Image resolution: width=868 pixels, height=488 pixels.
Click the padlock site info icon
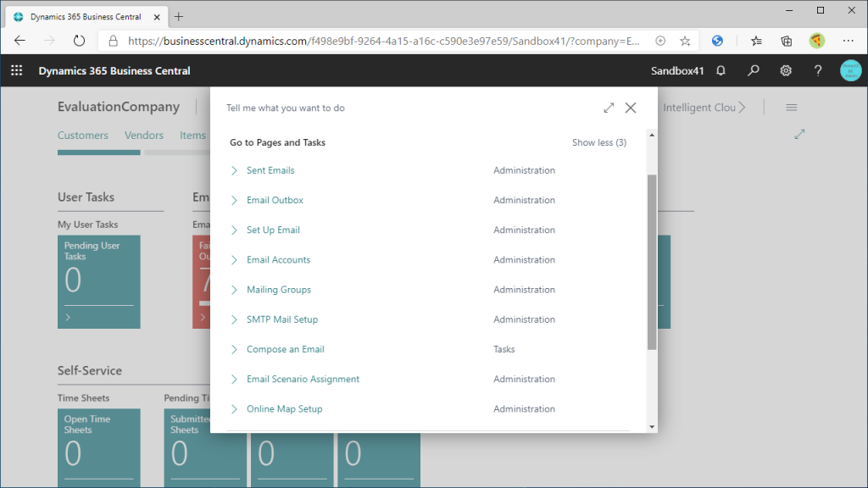[x=113, y=41]
